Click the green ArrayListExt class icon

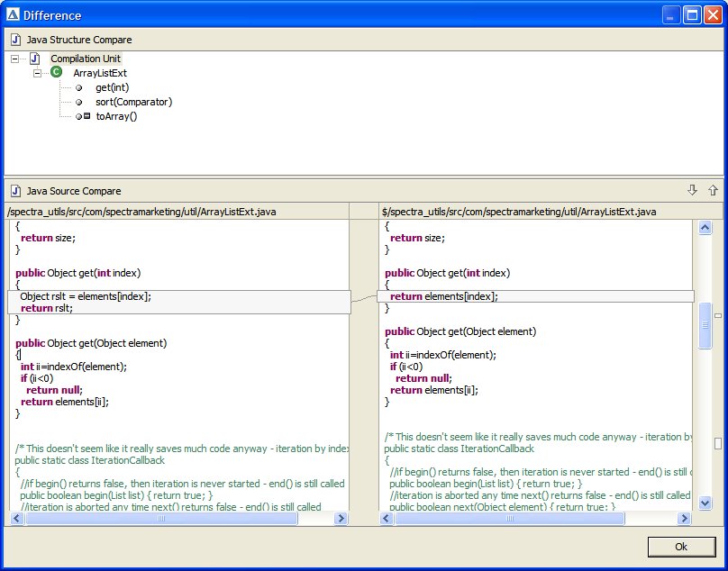[56, 72]
